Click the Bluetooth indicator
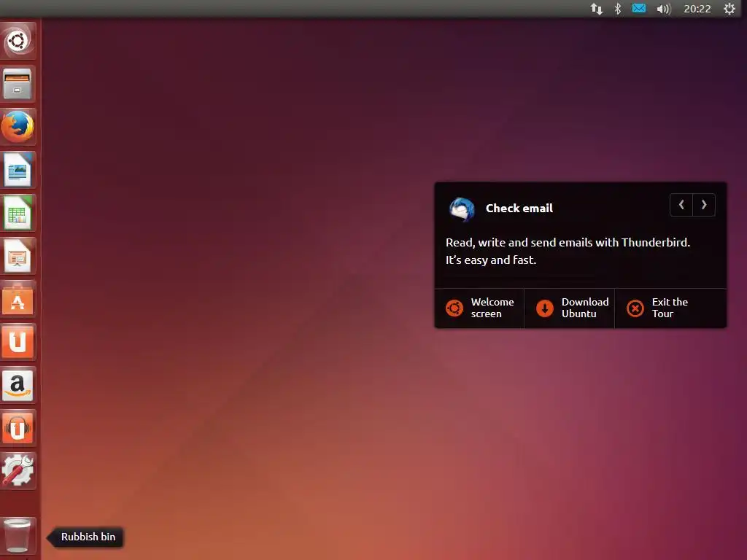747x560 pixels. click(618, 9)
